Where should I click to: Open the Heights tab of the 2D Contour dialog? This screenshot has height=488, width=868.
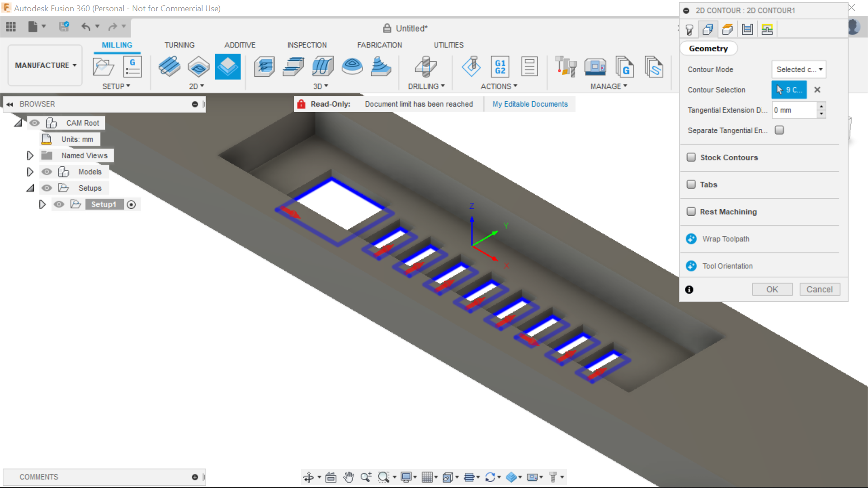coord(727,29)
